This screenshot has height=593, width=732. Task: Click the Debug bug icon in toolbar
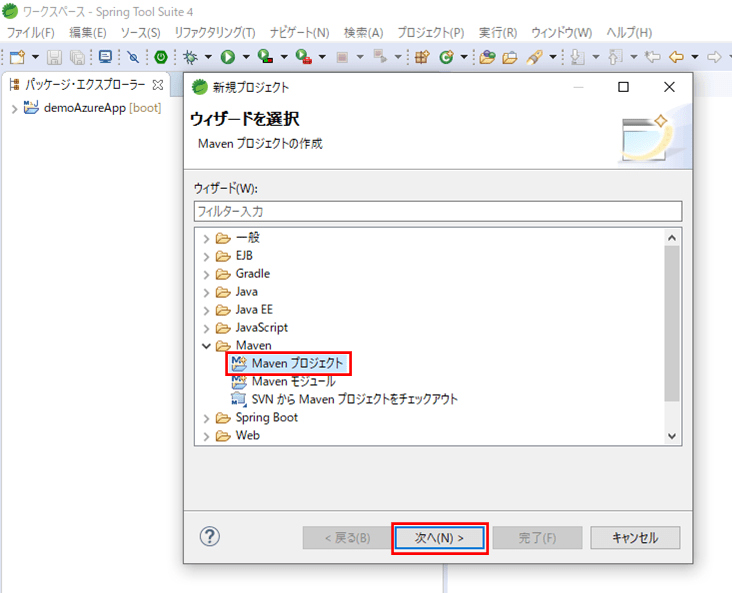tap(189, 58)
